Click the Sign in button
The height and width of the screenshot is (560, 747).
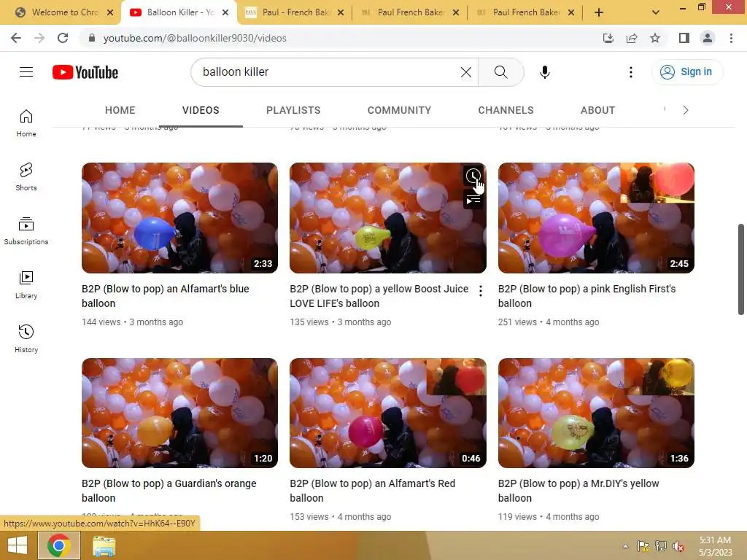point(687,72)
